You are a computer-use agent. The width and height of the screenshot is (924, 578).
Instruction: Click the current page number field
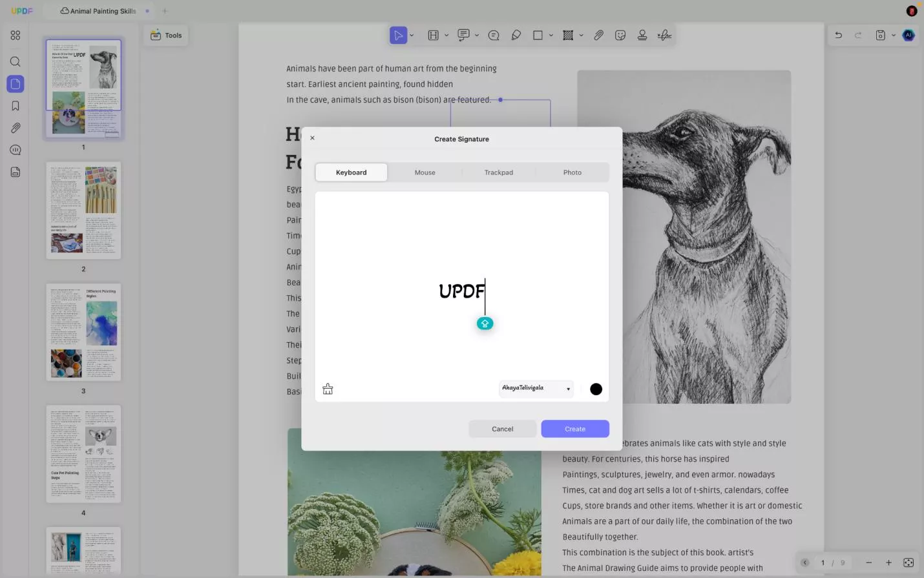(823, 563)
